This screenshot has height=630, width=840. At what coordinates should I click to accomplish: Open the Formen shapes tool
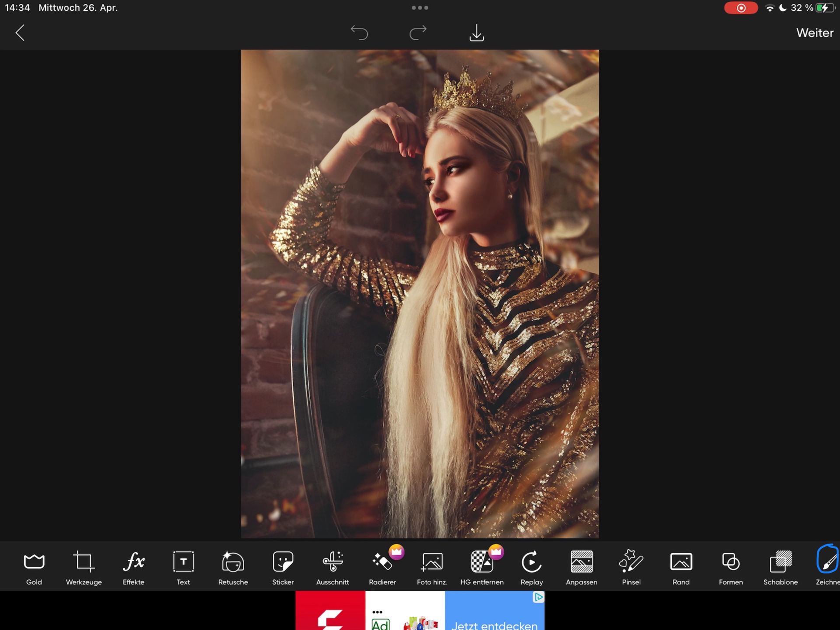731,567
